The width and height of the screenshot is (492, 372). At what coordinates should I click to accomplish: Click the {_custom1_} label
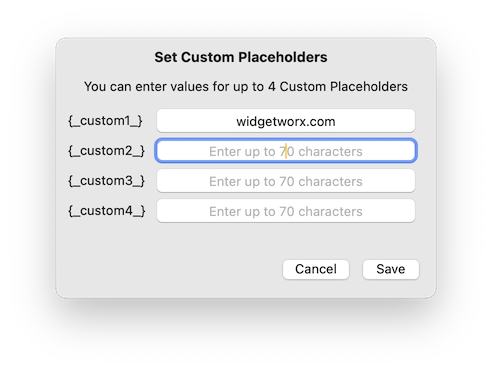106,121
